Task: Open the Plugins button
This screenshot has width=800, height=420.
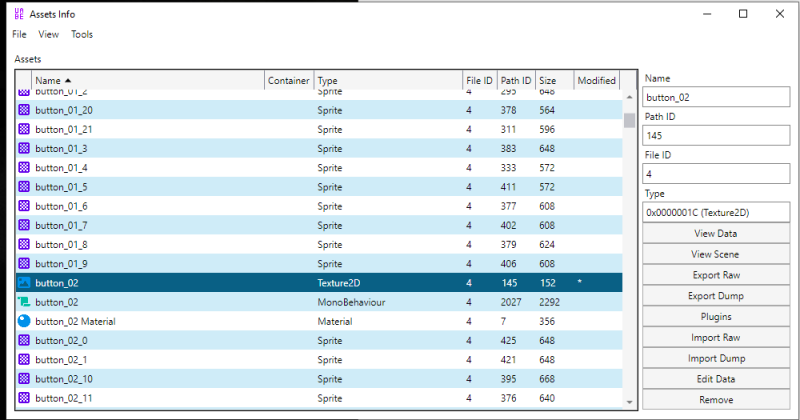Action: tap(716, 316)
